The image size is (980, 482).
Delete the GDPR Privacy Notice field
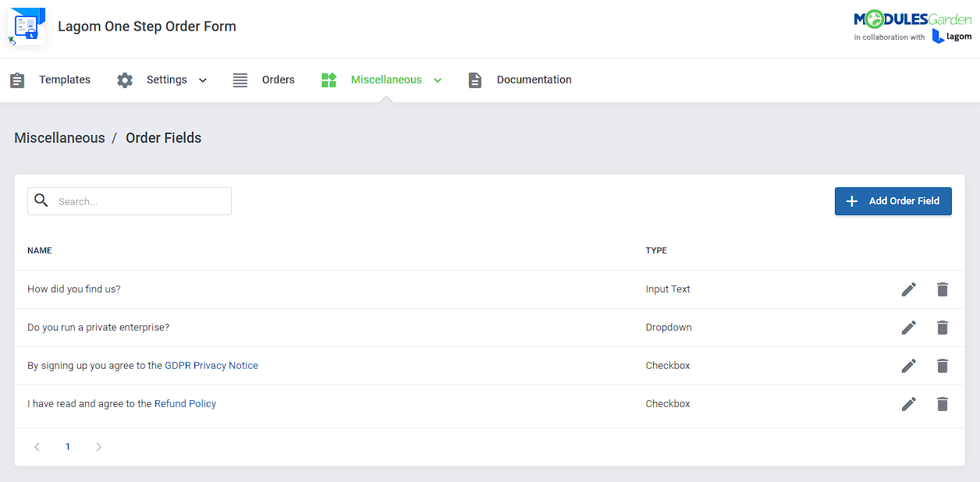(942, 365)
